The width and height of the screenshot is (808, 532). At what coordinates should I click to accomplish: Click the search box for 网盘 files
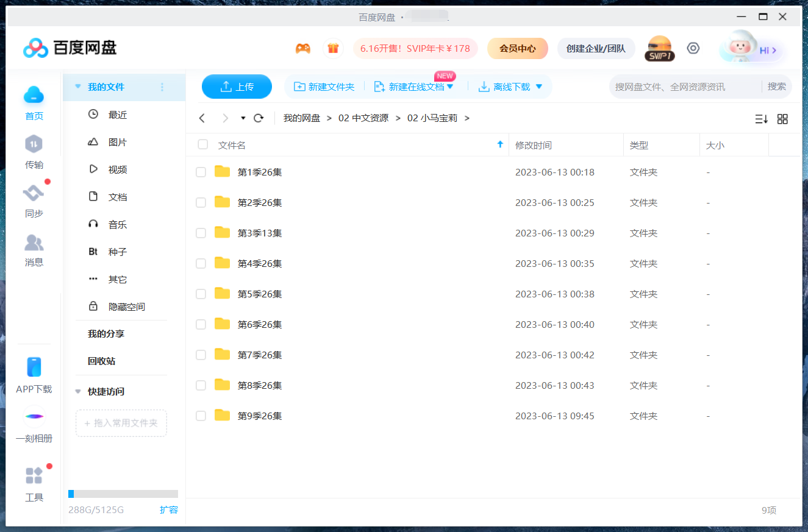[x=683, y=87]
